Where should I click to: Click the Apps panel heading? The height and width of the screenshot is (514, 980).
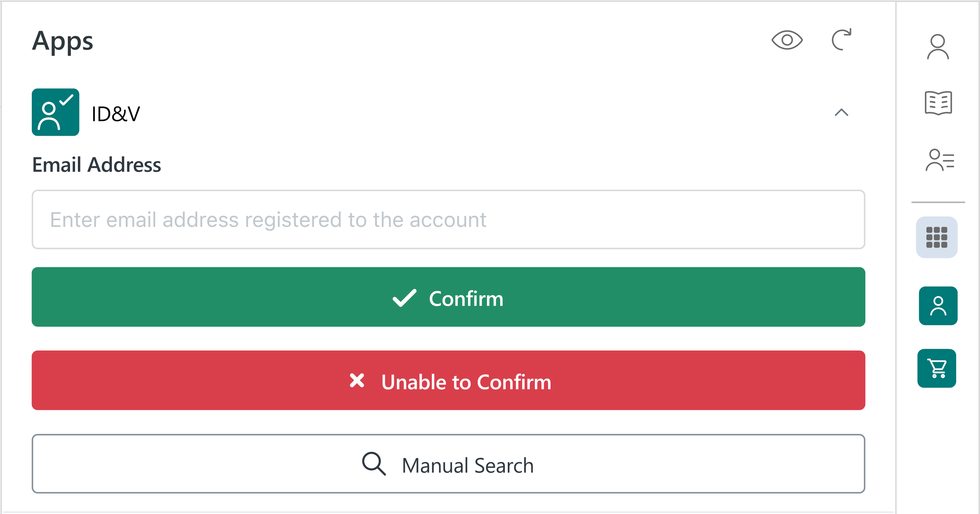tap(63, 41)
